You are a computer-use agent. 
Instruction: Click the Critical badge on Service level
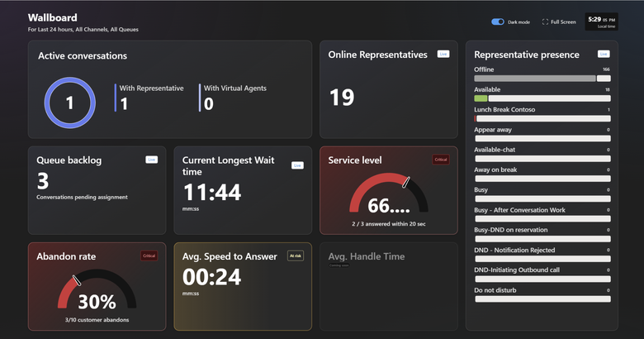point(441,160)
